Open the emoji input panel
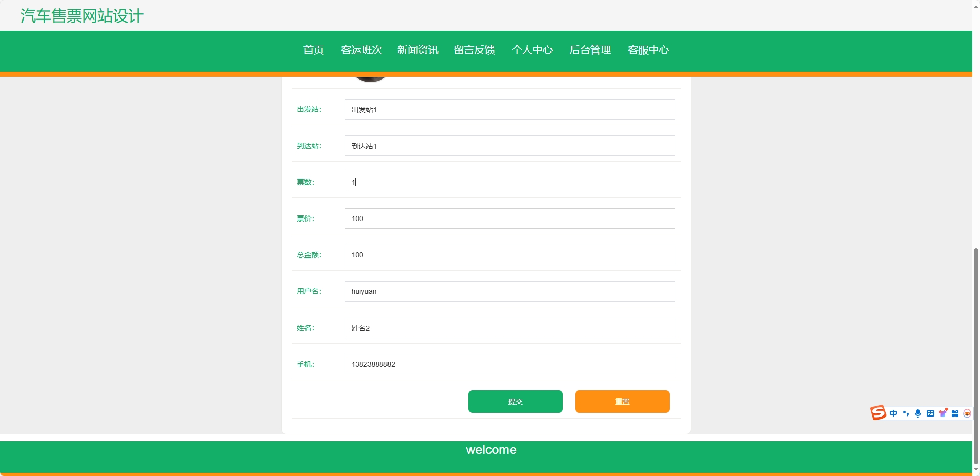Viewport: 980px width, 476px height. click(968, 413)
